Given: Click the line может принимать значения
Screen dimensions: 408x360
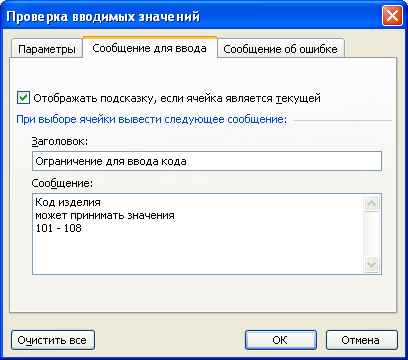Looking at the screenshot, I should tap(105, 215).
